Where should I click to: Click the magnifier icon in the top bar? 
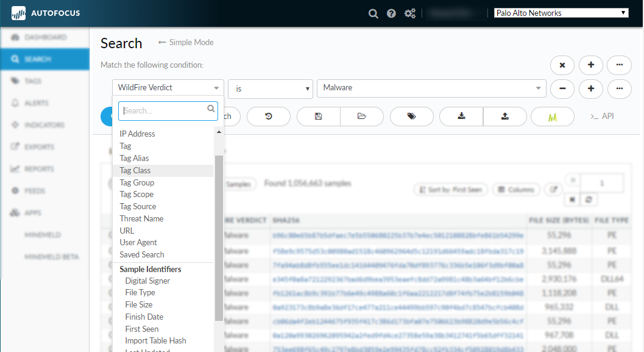373,13
